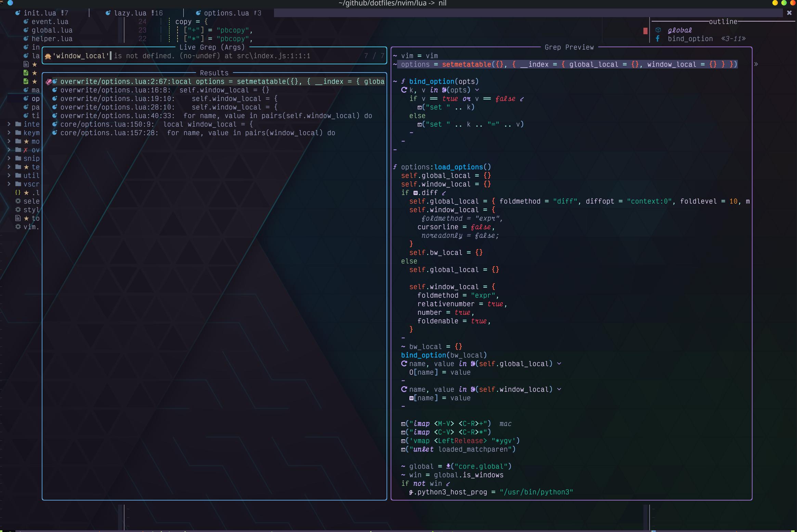The width and height of the screenshot is (797, 532).
Task: Click the braces JSON icon beside '.l' file
Action: (x=18, y=193)
